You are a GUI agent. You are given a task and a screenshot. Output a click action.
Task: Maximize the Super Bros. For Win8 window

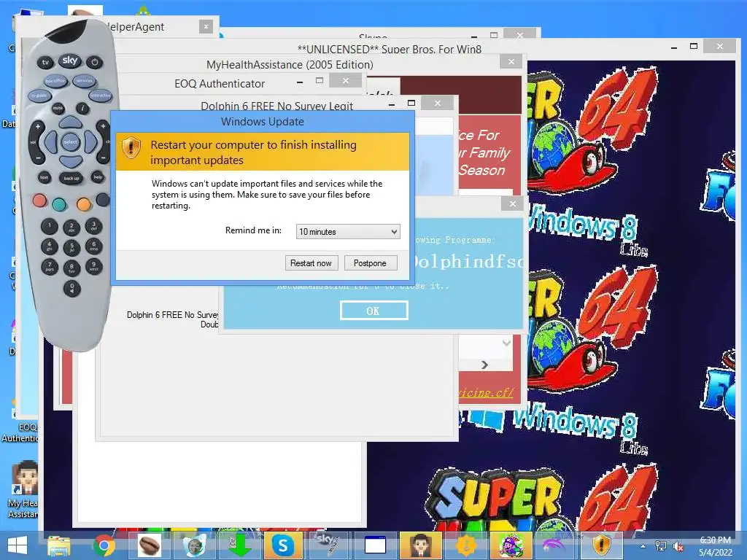click(694, 46)
